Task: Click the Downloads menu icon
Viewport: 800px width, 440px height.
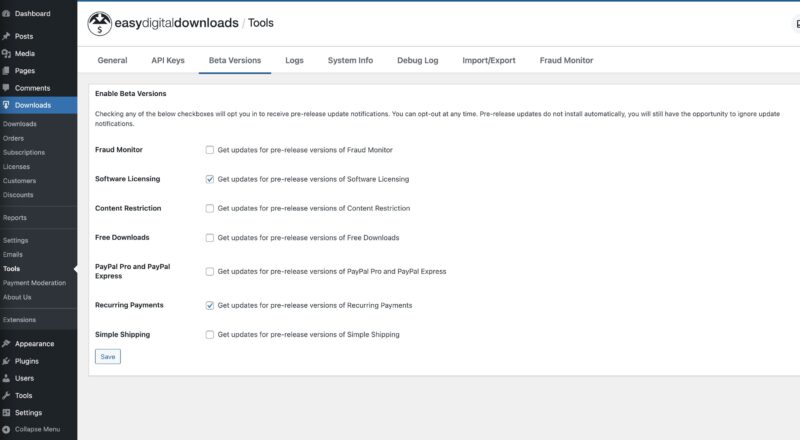Action: click(x=6, y=105)
